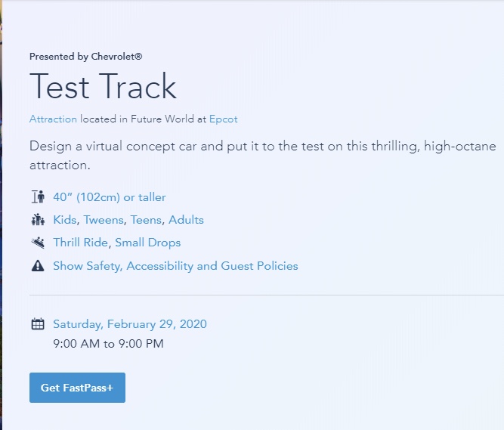Image resolution: width=504 pixels, height=430 pixels.
Task: Select the Kids age link
Action: click(65, 220)
